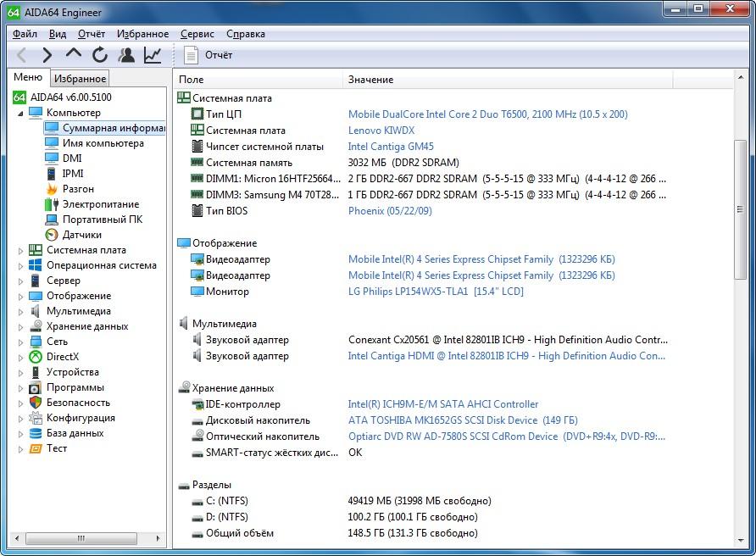
Task: Open the Избранное menu in the menu bar
Action: coord(142,34)
